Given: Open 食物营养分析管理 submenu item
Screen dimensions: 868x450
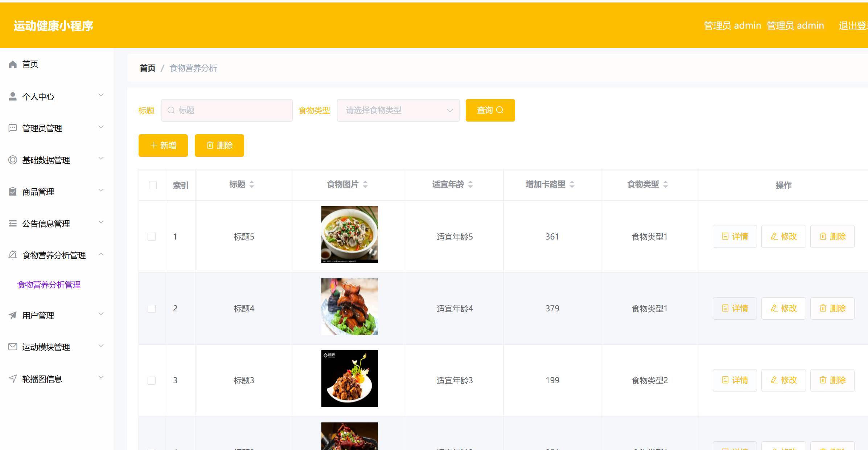Looking at the screenshot, I should click(49, 285).
